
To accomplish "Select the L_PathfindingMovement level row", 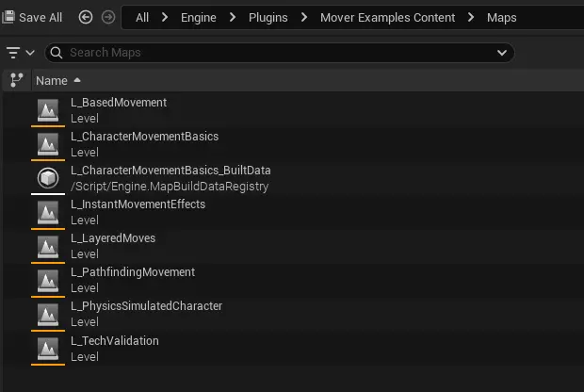I will [294, 280].
